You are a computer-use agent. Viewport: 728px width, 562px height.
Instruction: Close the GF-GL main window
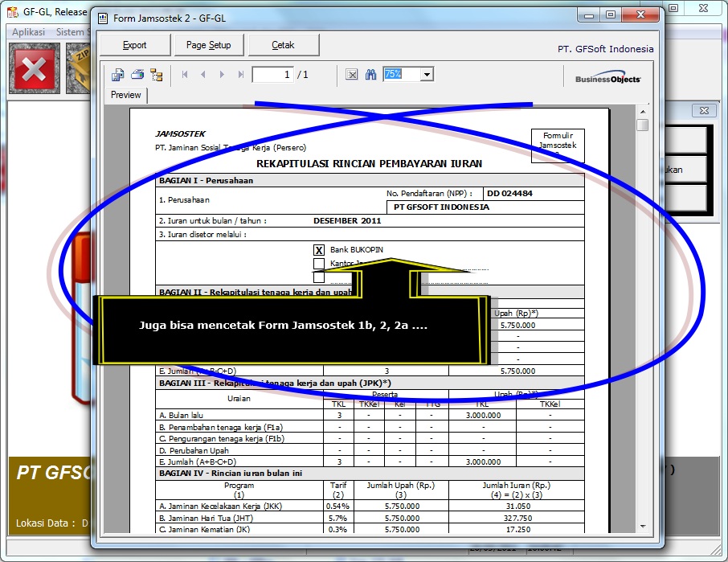[703, 8]
